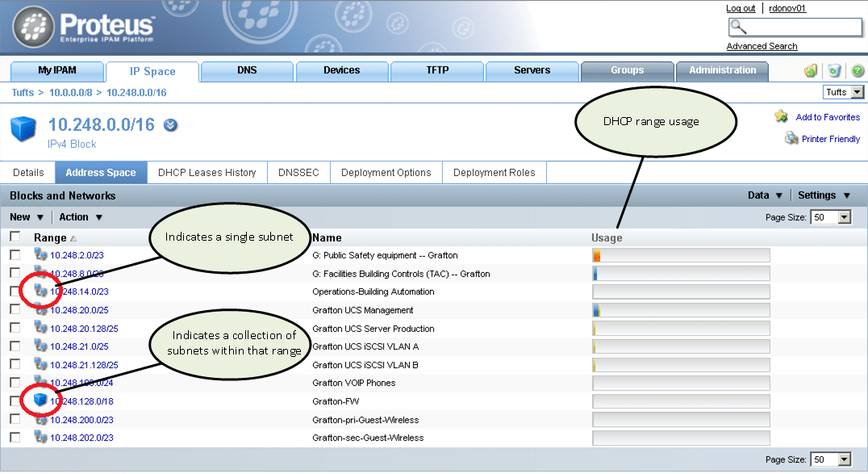This screenshot has height=474, width=868.
Task: Open the Administration tab
Action: tap(721, 71)
